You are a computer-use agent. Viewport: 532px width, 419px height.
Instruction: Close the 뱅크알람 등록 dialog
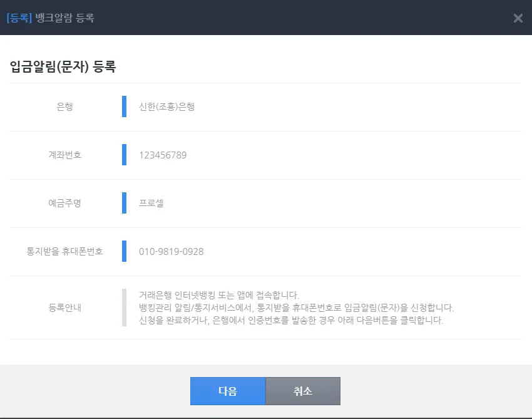518,18
